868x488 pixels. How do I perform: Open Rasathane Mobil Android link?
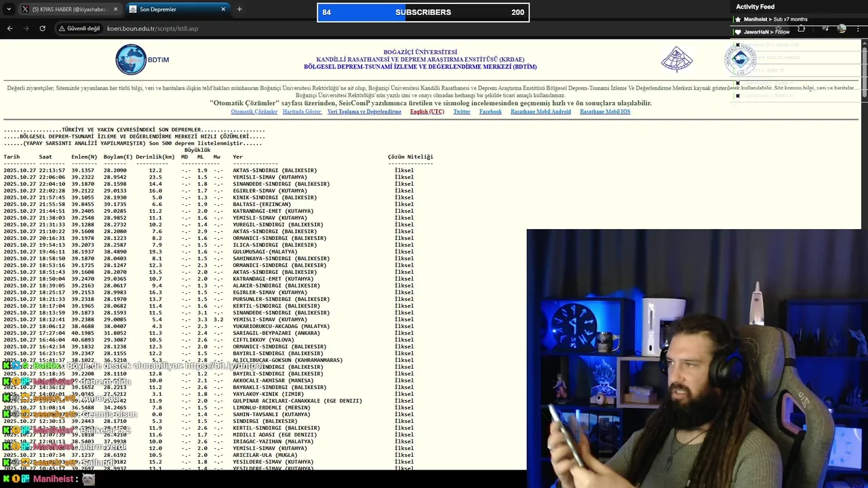click(540, 112)
